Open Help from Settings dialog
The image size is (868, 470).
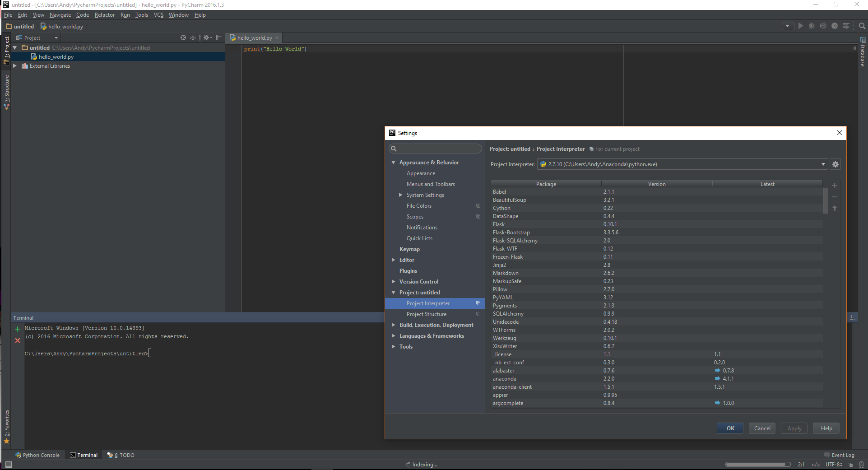pos(826,428)
